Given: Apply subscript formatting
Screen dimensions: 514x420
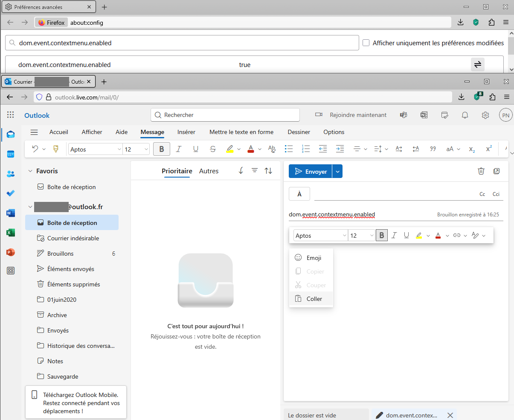Looking at the screenshot, I should point(472,149).
